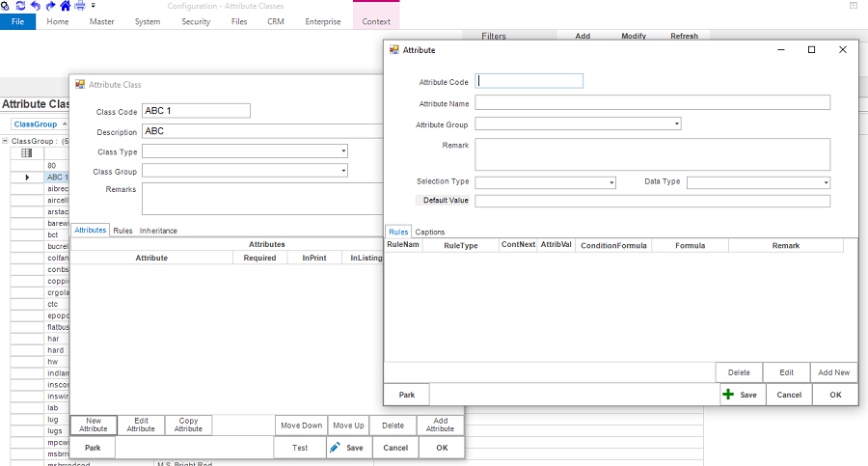Click the Attribute Name input field
Viewport: 868px width, 466px height.
click(652, 102)
